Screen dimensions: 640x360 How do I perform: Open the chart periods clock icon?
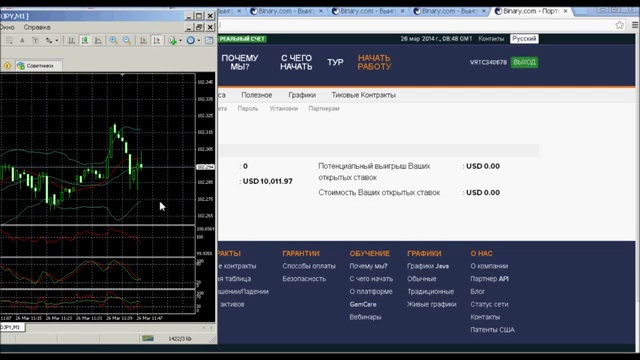191,40
